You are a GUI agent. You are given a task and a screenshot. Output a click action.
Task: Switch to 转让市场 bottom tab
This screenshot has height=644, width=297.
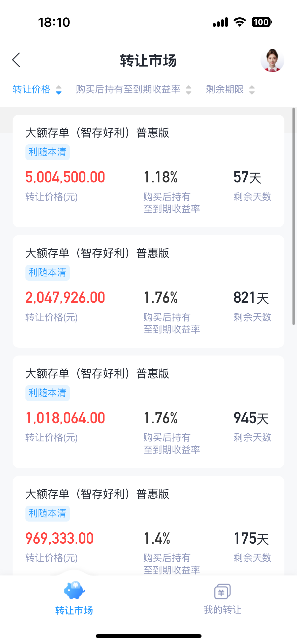[x=74, y=610]
